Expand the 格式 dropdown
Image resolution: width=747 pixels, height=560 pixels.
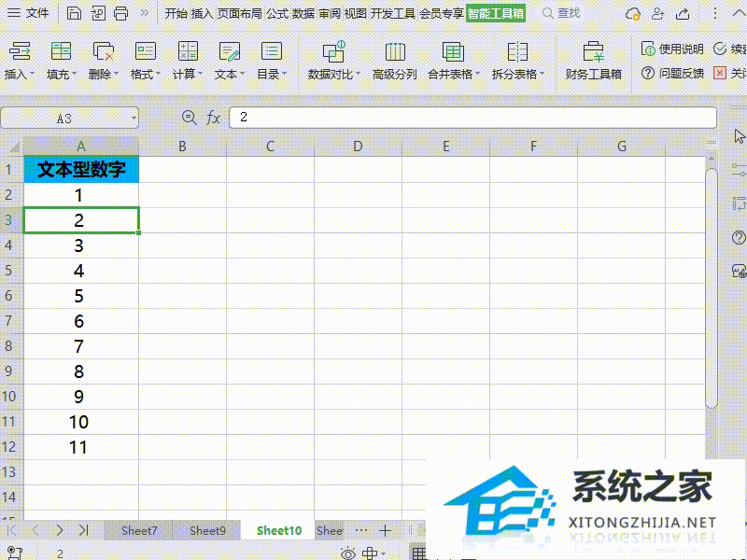click(x=146, y=61)
